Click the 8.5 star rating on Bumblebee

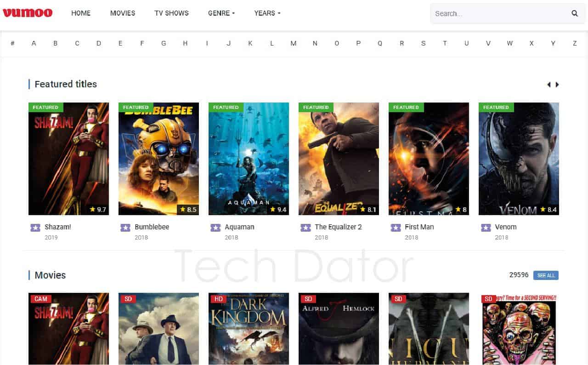pyautogui.click(x=188, y=210)
